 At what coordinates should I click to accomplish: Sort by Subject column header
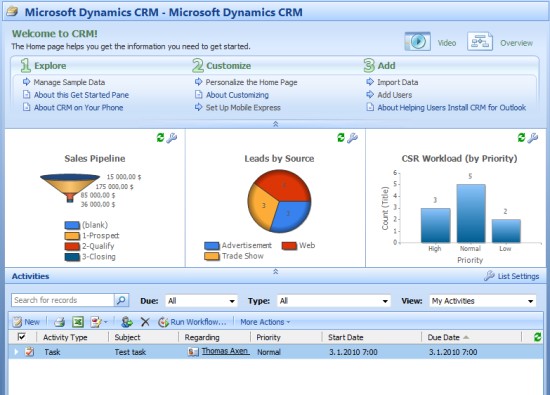(x=127, y=337)
